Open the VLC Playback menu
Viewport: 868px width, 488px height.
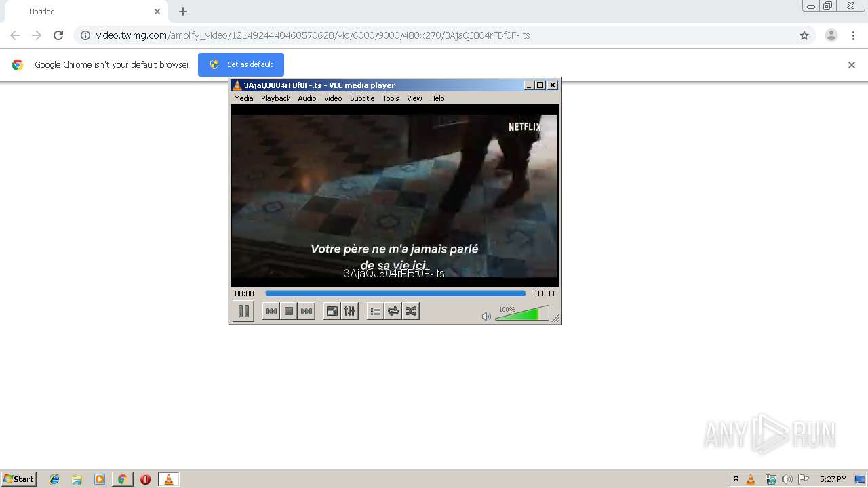[x=275, y=98]
